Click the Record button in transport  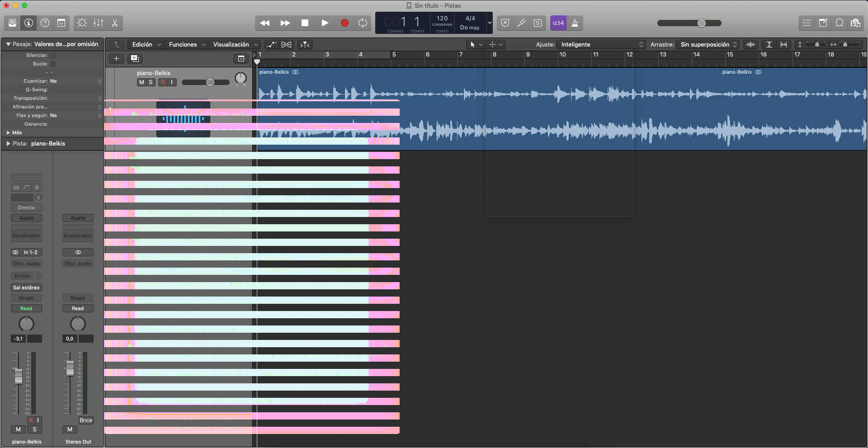click(x=344, y=23)
